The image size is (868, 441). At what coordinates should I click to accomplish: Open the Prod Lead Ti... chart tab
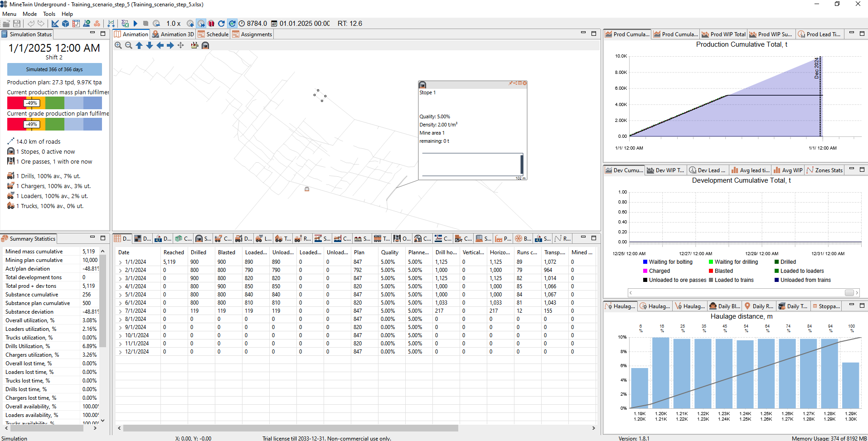coord(820,34)
